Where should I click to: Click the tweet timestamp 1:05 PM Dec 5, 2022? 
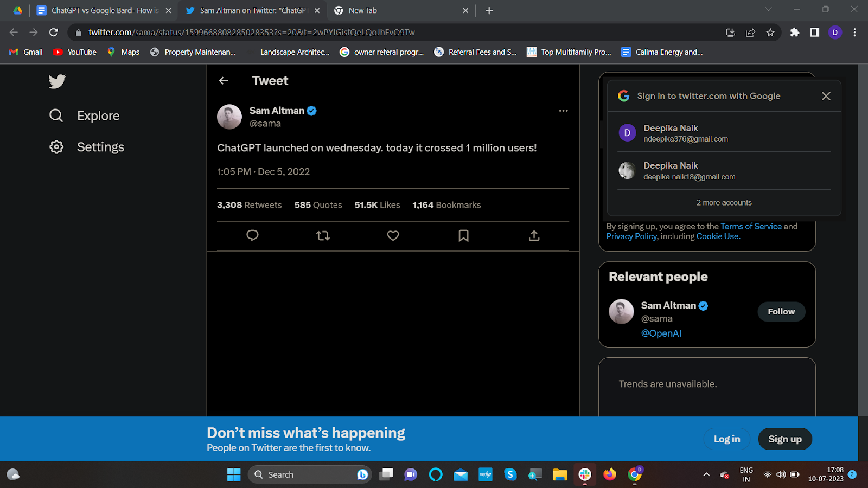click(264, 172)
